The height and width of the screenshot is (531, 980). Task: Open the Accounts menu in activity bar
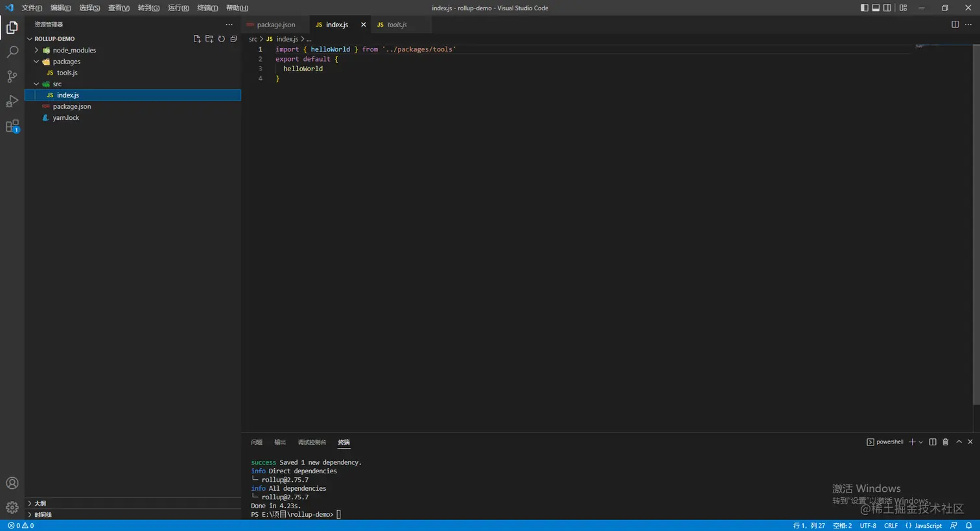12,483
